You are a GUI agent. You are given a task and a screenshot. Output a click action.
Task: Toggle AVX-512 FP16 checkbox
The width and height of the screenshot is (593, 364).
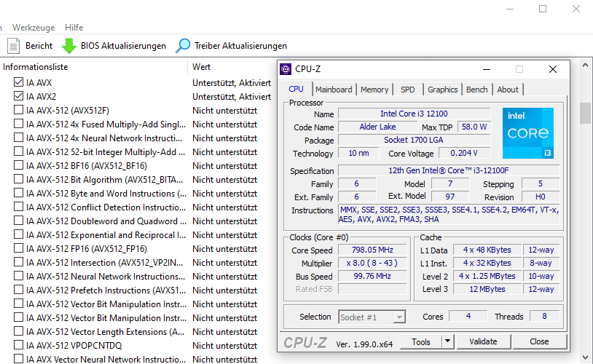pos(18,248)
